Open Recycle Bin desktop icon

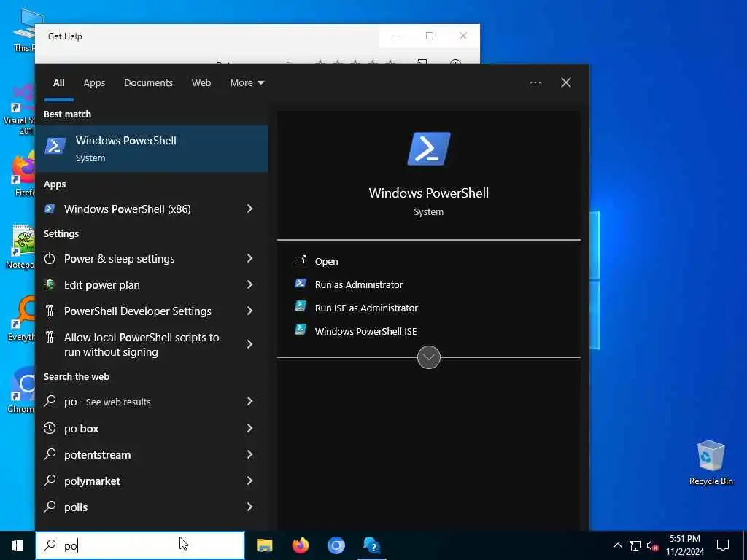(711, 462)
